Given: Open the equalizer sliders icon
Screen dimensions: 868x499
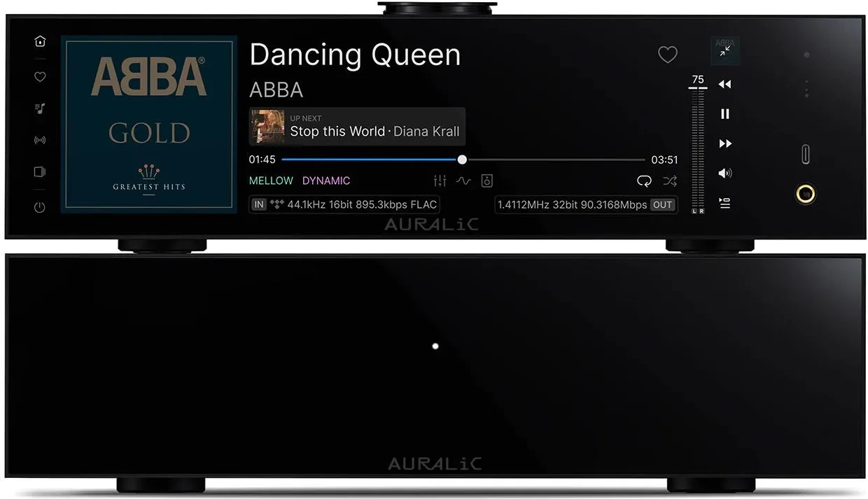Looking at the screenshot, I should point(440,181).
